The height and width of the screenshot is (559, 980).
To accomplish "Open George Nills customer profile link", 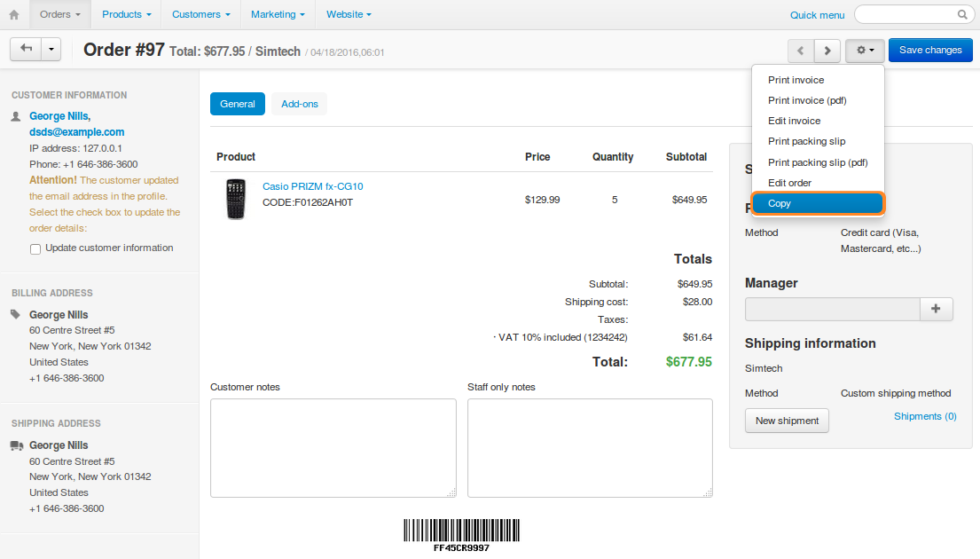I will 60,116.
